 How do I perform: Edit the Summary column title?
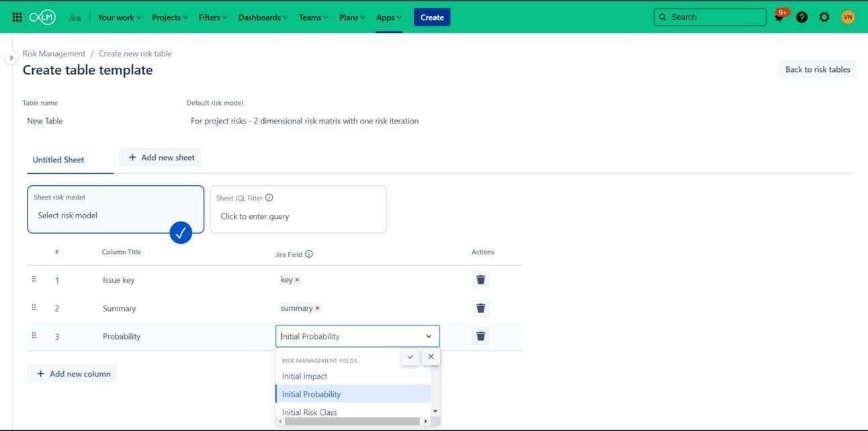coord(120,308)
